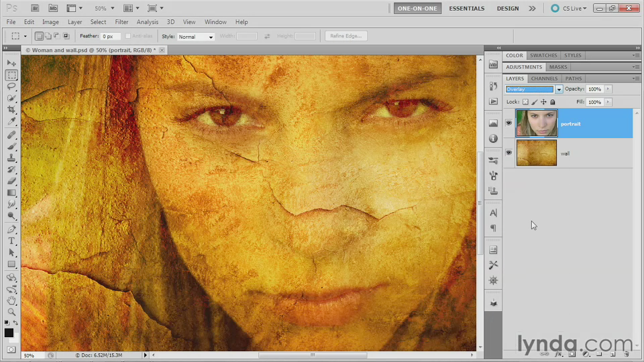The image size is (644, 362).
Task: Toggle Quick Mask mode
Action: click(11, 350)
